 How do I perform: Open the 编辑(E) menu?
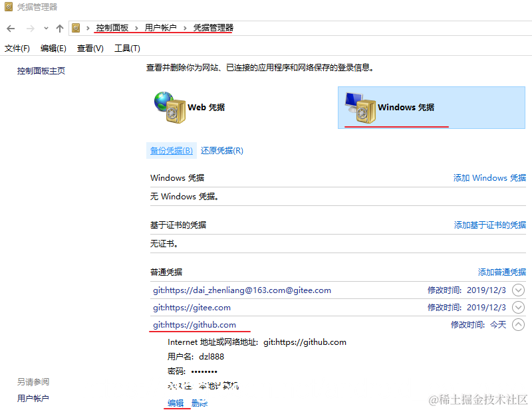pos(53,49)
